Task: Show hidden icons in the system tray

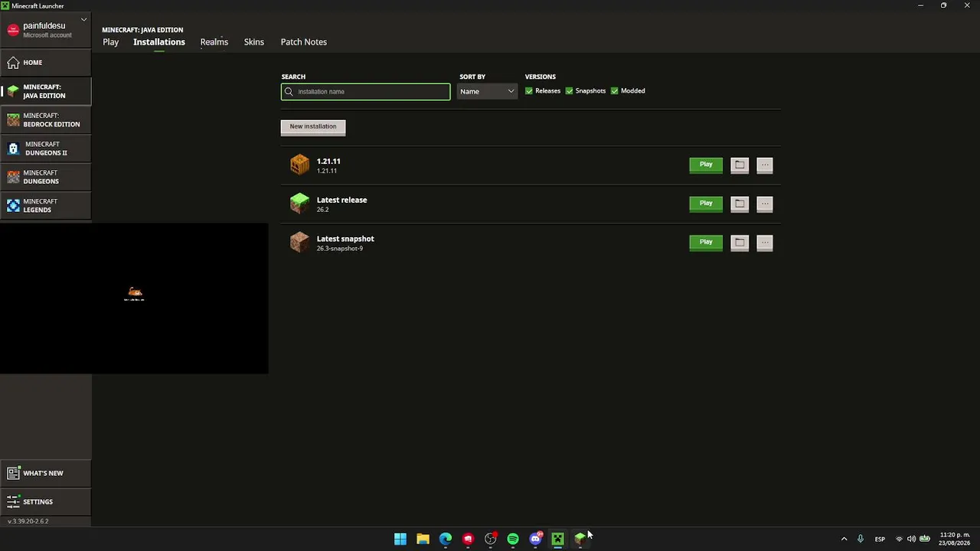Action: tap(844, 539)
